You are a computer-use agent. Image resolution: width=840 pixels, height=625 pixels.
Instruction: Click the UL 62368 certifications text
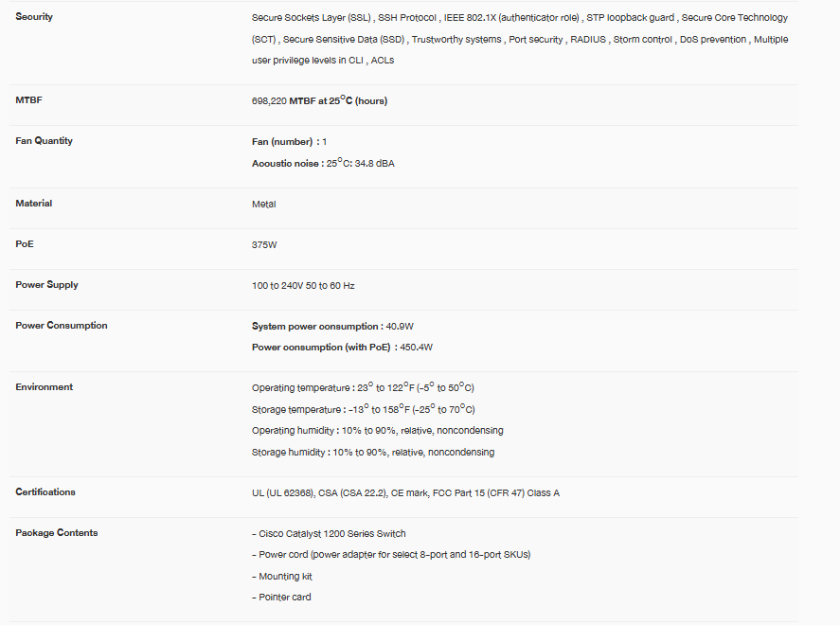tap(405, 492)
